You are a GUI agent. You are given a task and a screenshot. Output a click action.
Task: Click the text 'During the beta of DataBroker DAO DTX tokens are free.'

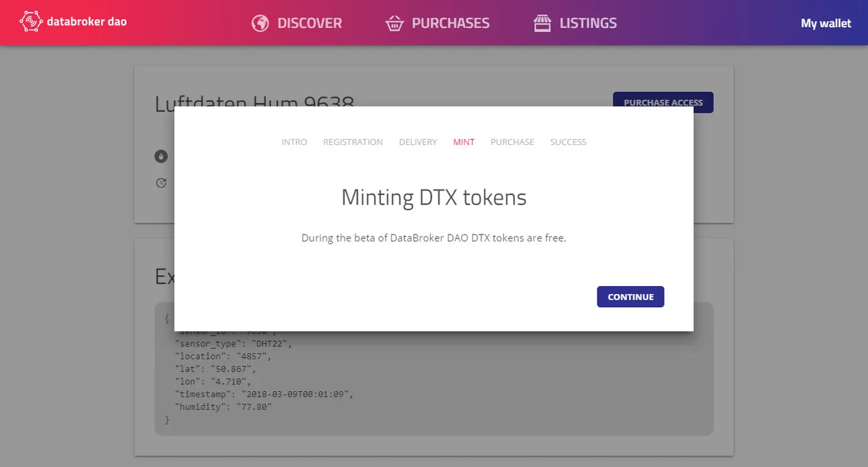[x=434, y=239]
